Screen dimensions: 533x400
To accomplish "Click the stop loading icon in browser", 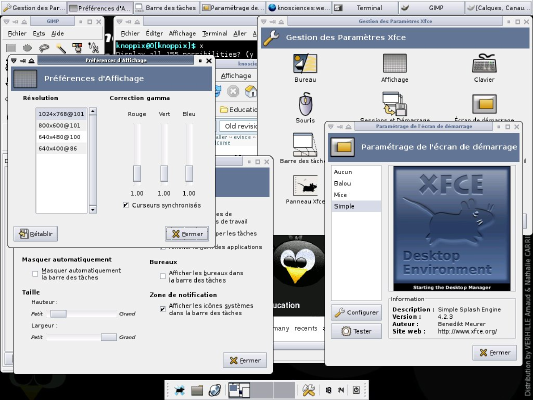I will 233,91.
